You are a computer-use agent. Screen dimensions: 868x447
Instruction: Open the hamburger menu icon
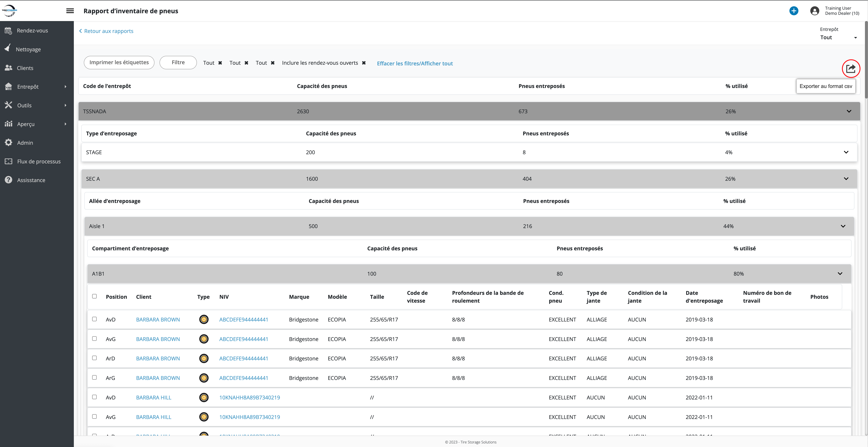(x=70, y=11)
